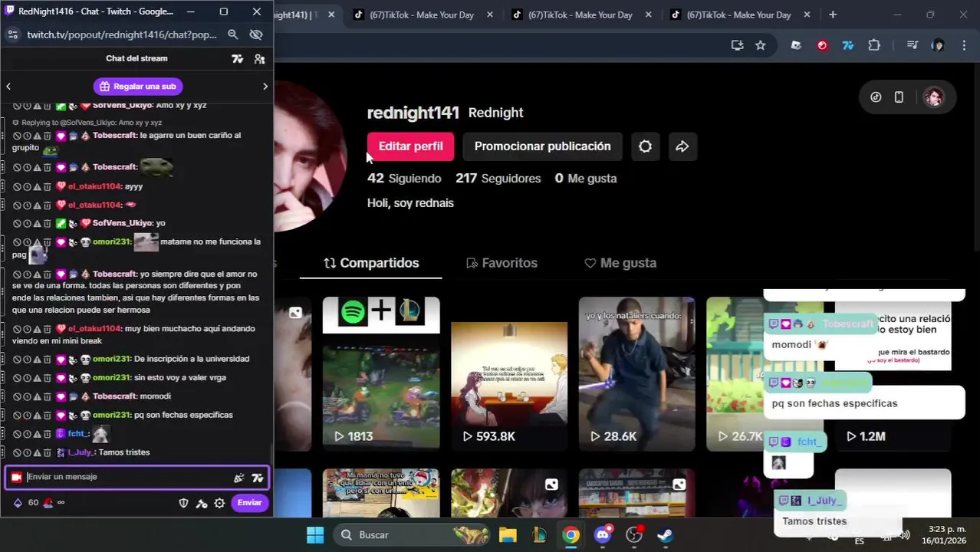Viewport: 980px width, 552px height.
Task: Open Bits icon beside the 60 counter
Action: point(18,503)
